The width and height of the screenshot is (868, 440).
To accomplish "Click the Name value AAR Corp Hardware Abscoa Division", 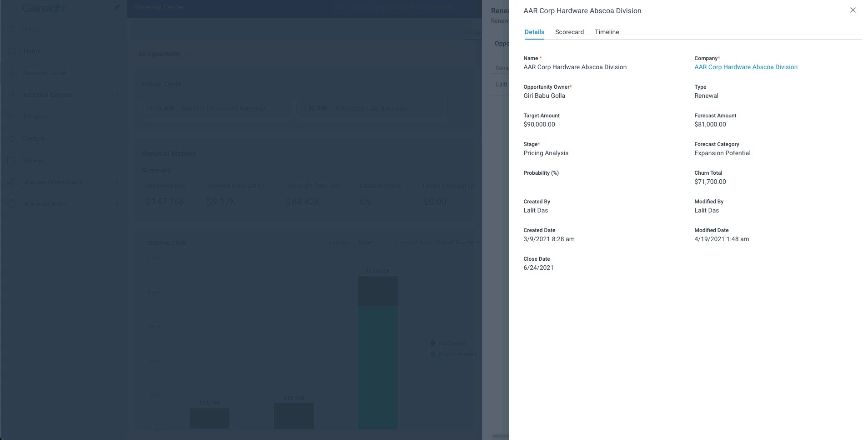I will [x=575, y=67].
